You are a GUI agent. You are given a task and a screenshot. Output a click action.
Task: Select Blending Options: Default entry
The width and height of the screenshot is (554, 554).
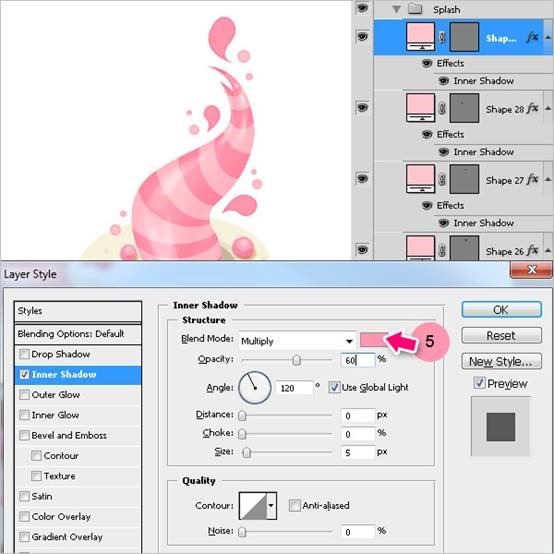78,334
